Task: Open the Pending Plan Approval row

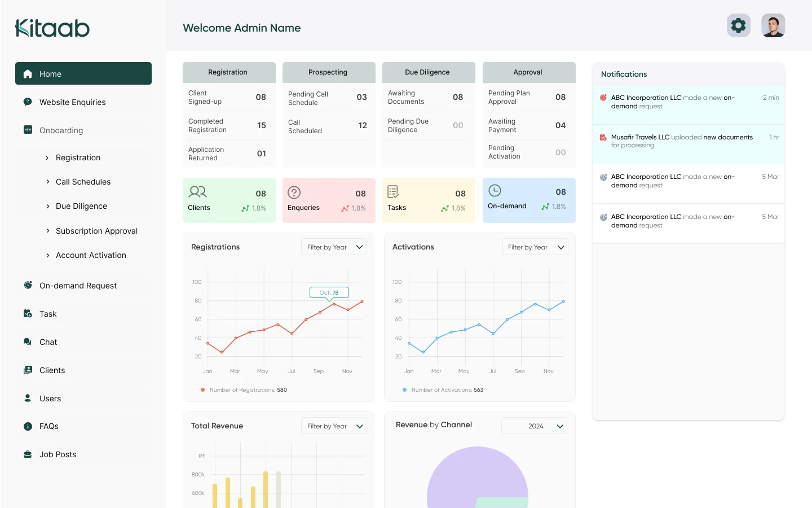Action: pos(529,97)
